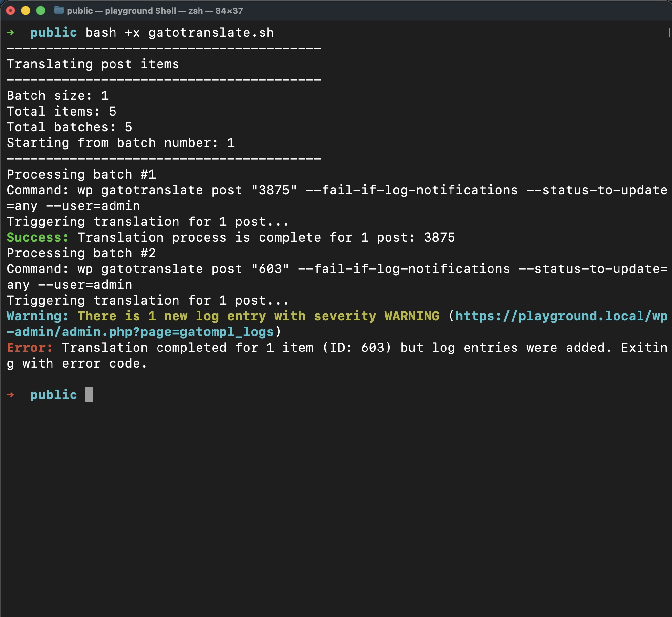Click the block cursor at the active prompt
The image size is (672, 617).
coord(90,394)
